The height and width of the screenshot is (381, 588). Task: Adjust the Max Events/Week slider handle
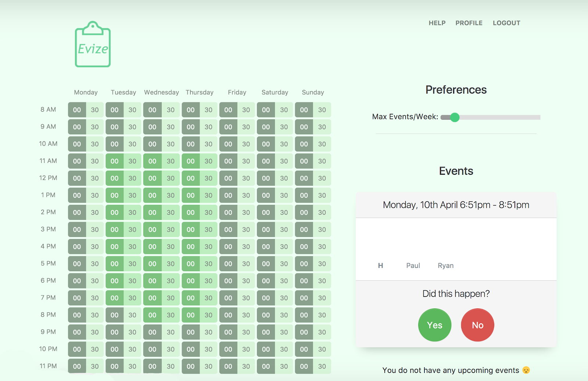pyautogui.click(x=455, y=117)
